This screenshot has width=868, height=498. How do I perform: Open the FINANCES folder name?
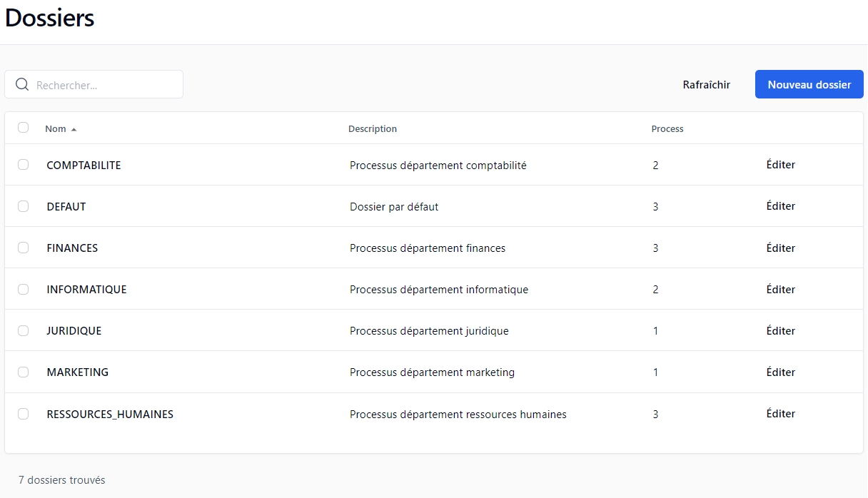pos(72,248)
